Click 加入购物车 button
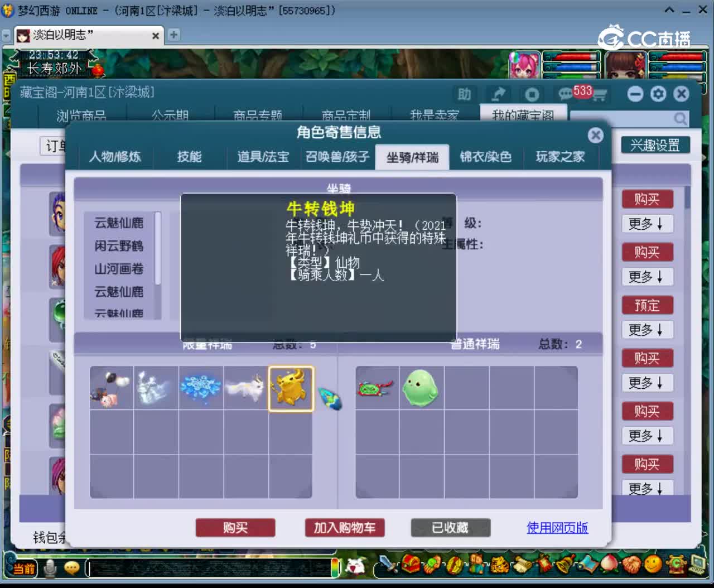This screenshot has height=588, width=714. tap(345, 528)
